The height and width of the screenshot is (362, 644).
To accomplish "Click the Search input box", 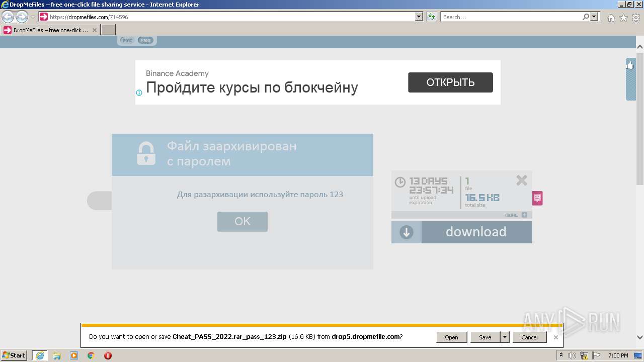I will click(x=511, y=17).
